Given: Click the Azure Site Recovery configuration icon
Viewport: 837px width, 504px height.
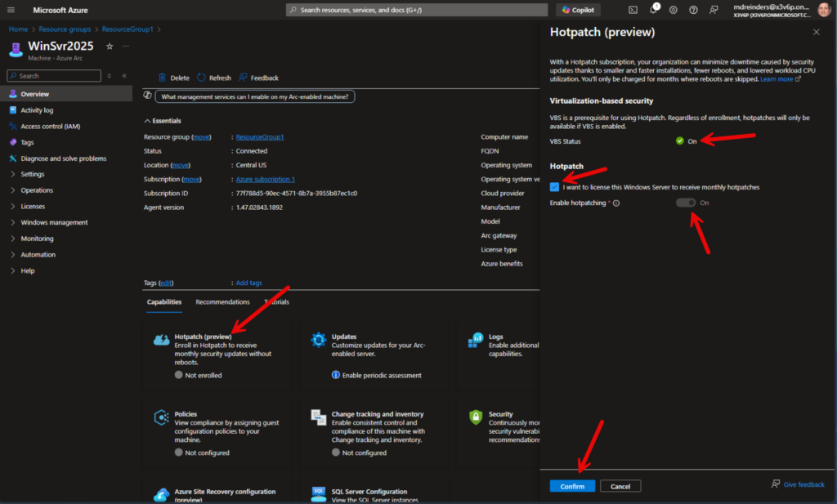Looking at the screenshot, I should point(161,494).
